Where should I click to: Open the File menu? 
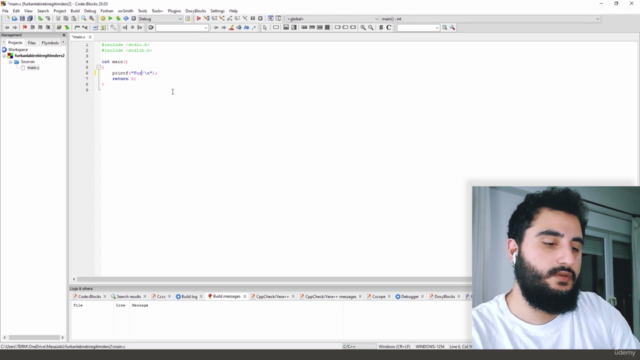tap(5, 11)
